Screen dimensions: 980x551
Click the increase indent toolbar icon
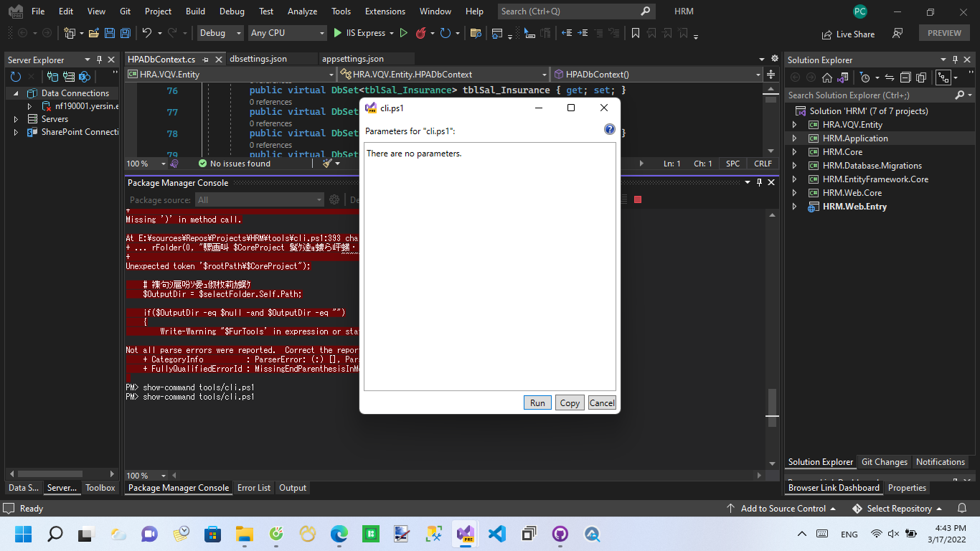pyautogui.click(x=583, y=33)
